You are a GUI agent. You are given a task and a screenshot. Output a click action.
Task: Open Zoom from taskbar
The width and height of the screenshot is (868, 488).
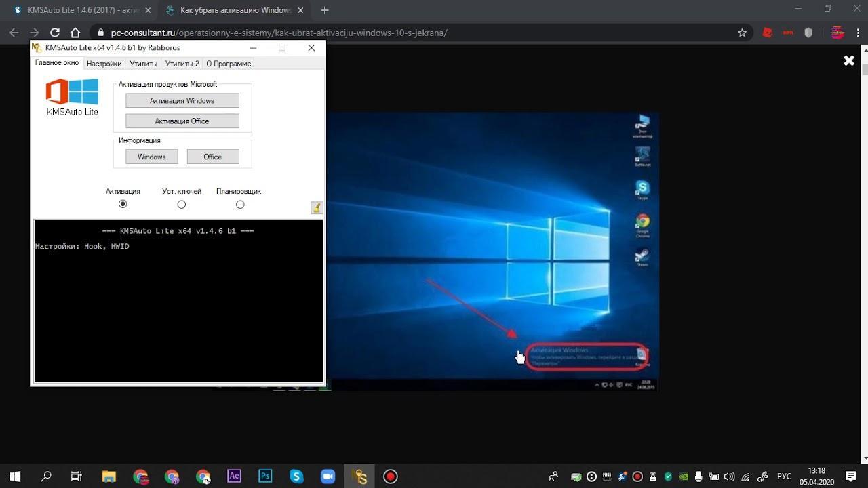coord(328,476)
